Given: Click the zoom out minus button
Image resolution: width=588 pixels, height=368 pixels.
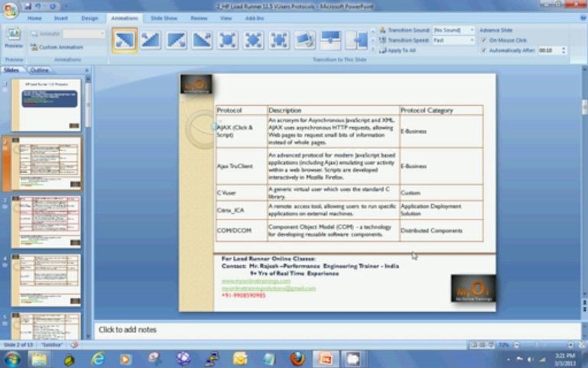Looking at the screenshot, I should coord(517,344).
